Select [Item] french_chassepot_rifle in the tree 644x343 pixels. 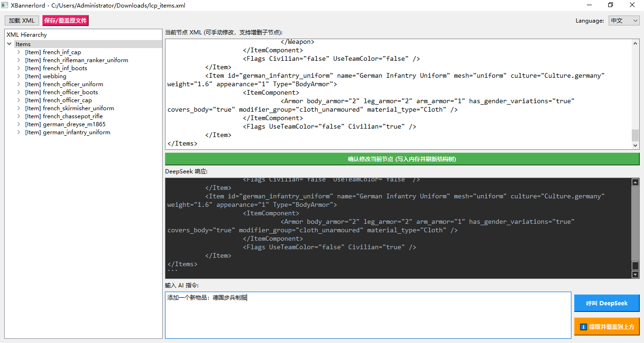pyautogui.click(x=64, y=116)
